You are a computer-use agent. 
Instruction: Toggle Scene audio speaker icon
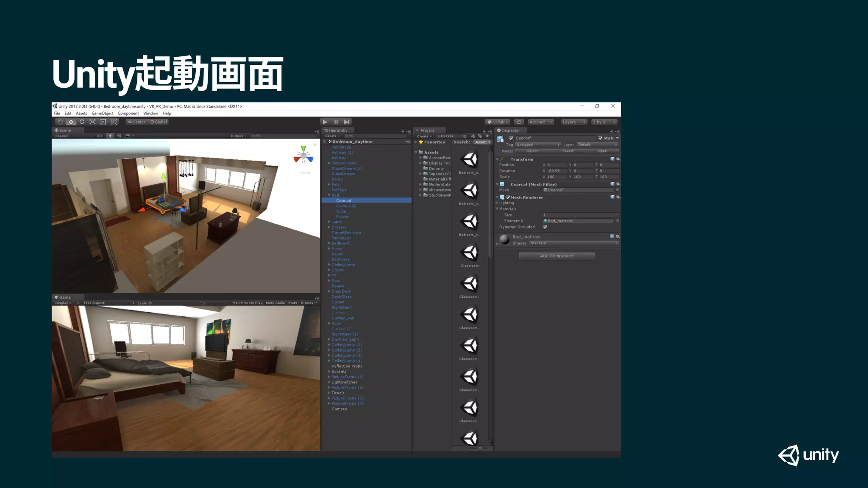click(119, 136)
